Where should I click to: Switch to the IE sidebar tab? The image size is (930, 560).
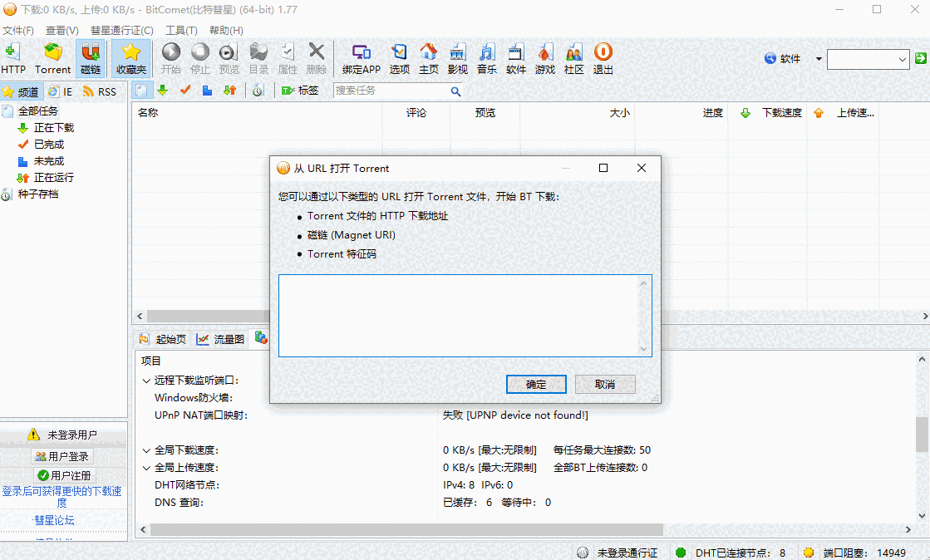[60, 92]
